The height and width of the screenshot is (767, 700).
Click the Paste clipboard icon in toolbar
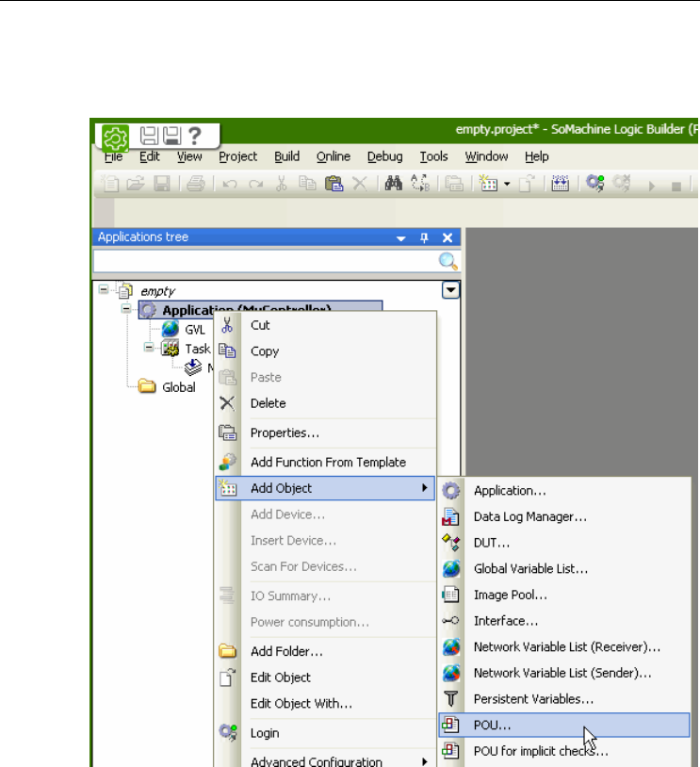click(x=334, y=184)
